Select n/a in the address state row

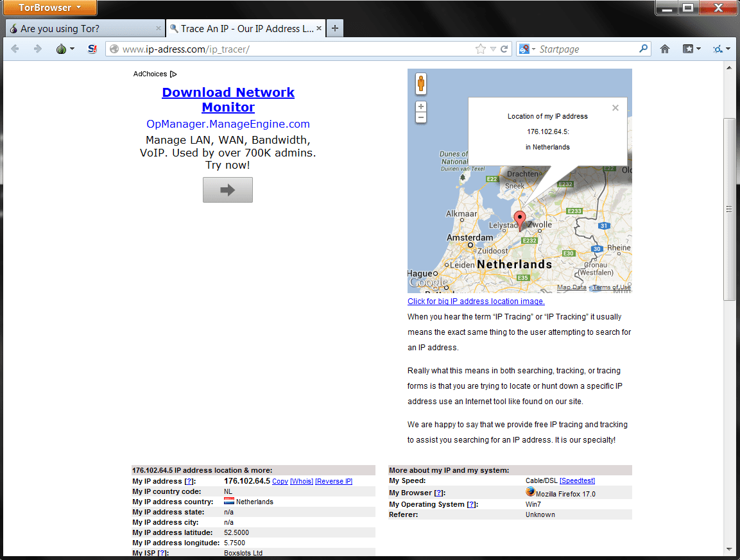[229, 513]
